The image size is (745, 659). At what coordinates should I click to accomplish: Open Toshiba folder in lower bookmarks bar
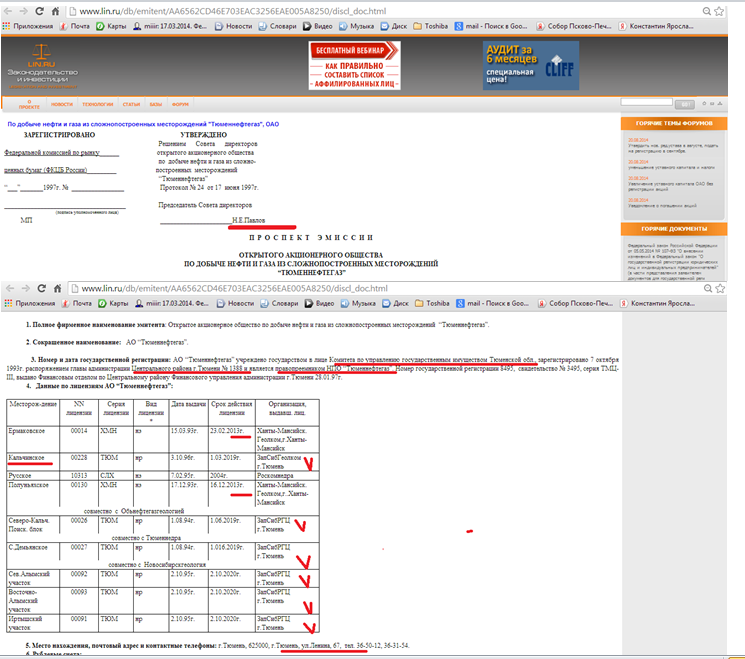(x=432, y=303)
